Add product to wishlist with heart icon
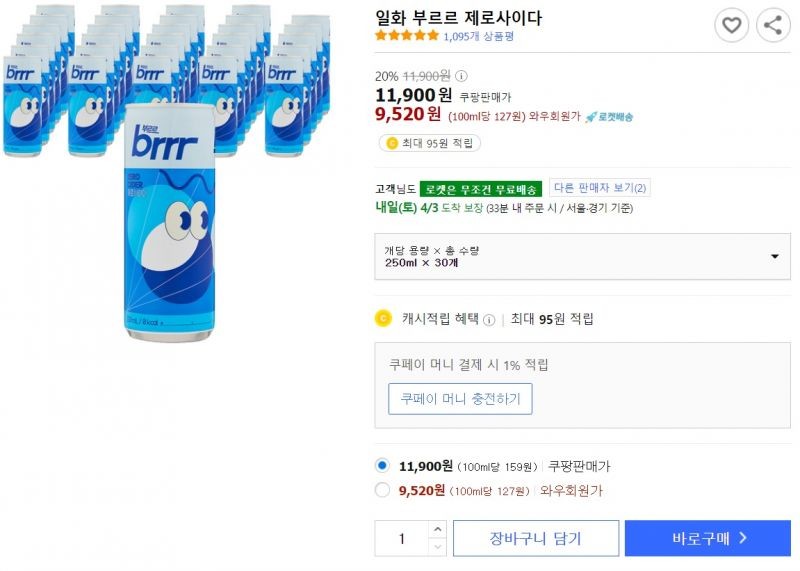800x571 pixels. coord(732,25)
